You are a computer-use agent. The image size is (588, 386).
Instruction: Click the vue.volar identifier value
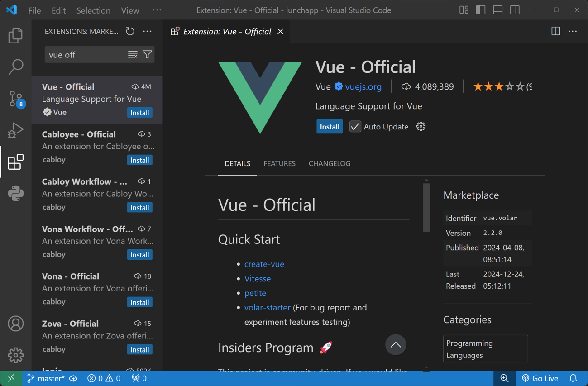tap(500, 218)
